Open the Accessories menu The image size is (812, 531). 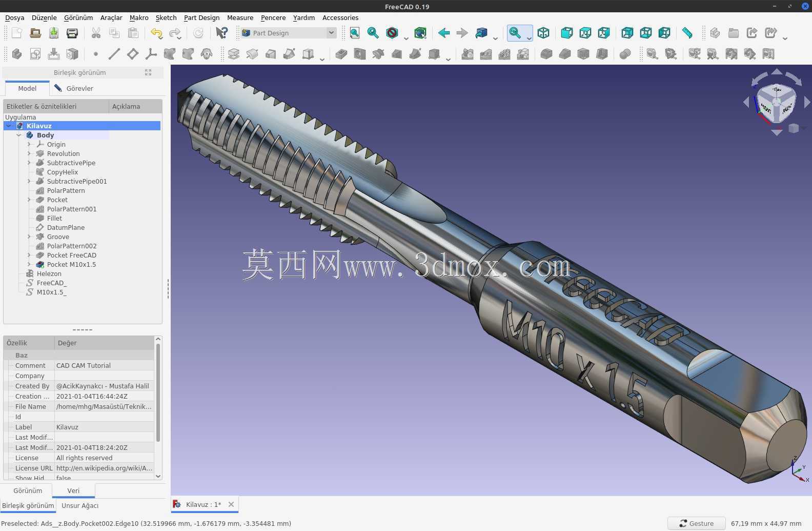point(340,17)
